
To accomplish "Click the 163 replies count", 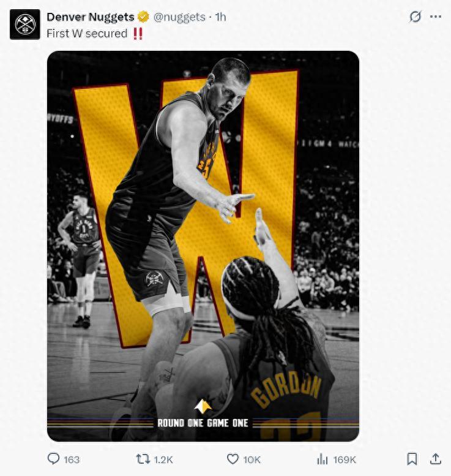I will (x=72, y=459).
